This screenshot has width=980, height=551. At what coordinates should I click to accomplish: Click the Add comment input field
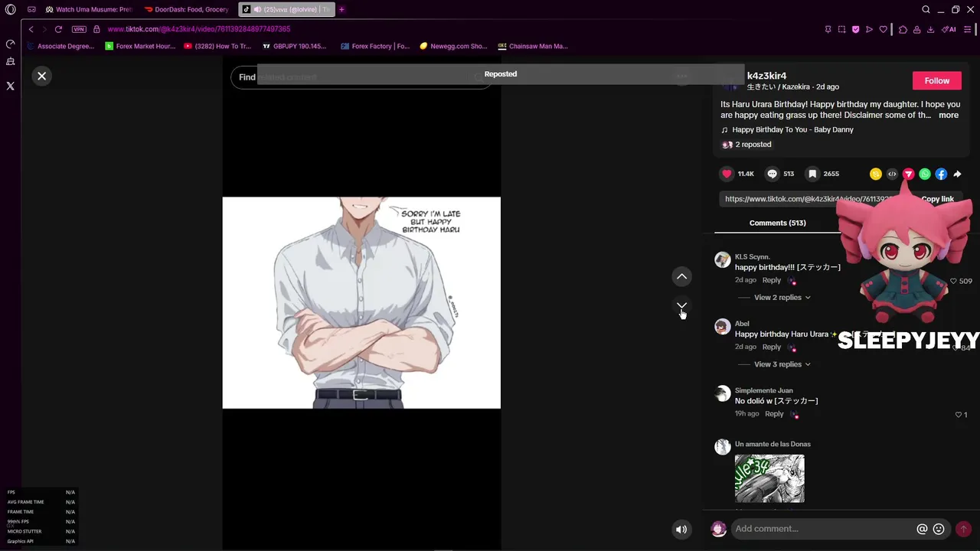823,529
